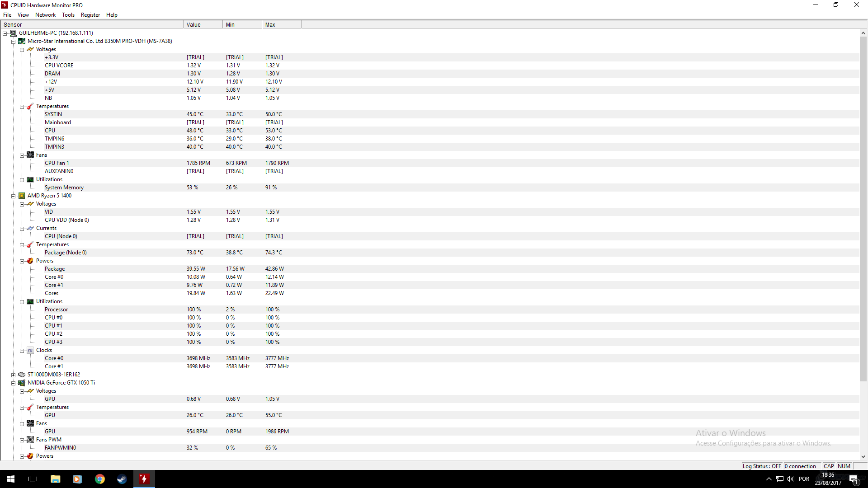Collapse the Micro-Star B350M PRO-VDH node

[x=14, y=42]
